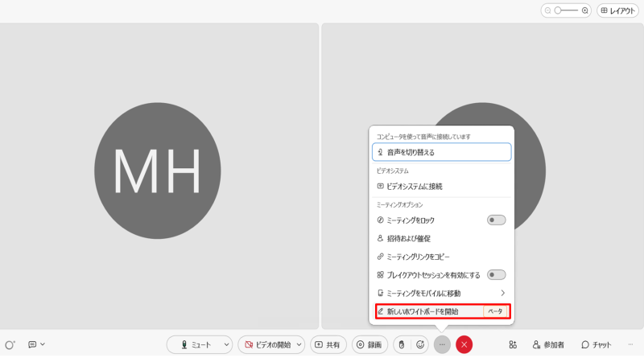Expand the ミュート audio options arrow

225,344
